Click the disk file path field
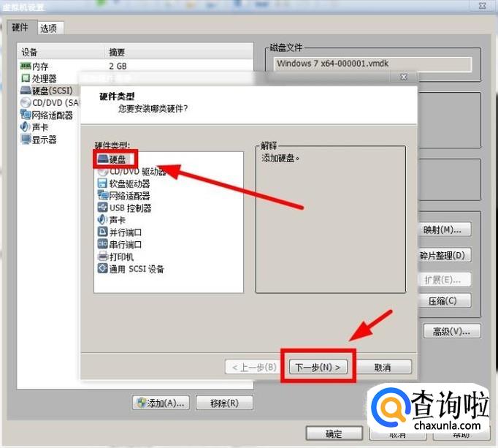 coord(372,64)
